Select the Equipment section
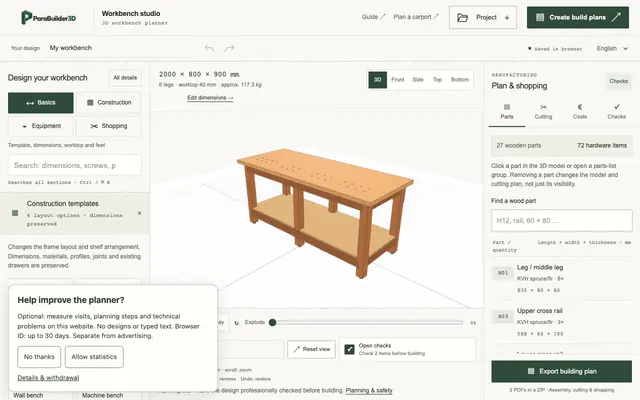Screen dimensions: 640x400 tap(41, 126)
